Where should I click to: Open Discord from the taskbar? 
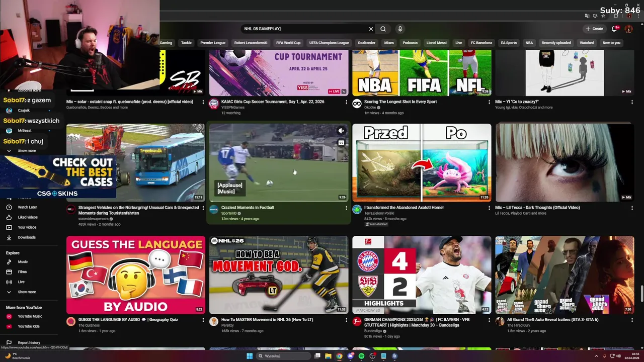pos(350,356)
